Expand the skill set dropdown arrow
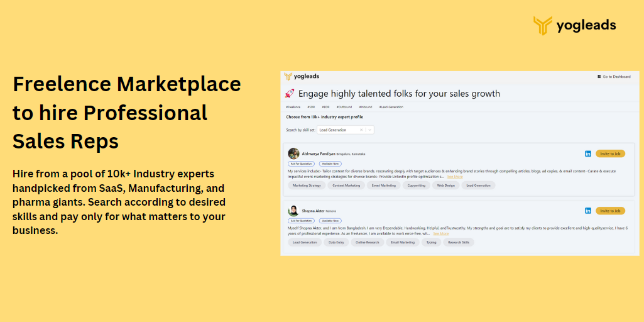 (369, 130)
